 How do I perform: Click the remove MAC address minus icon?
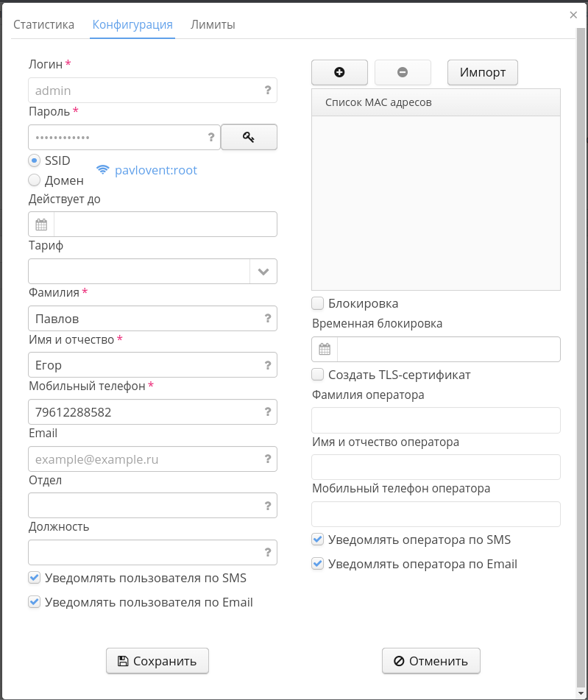pyautogui.click(x=403, y=72)
